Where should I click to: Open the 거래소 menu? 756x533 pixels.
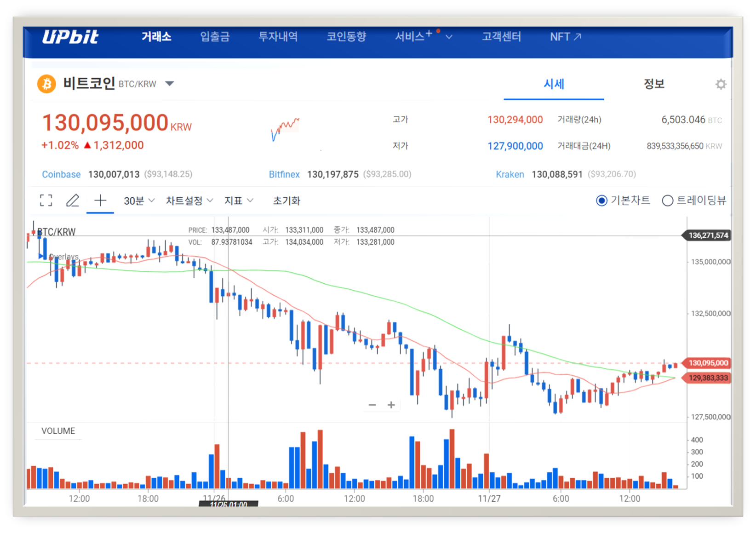[x=156, y=36]
